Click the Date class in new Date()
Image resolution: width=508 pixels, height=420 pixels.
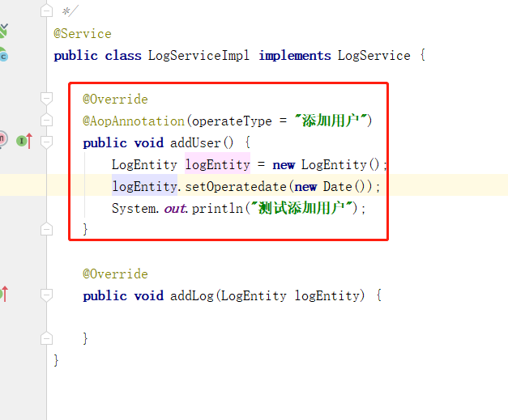337,187
